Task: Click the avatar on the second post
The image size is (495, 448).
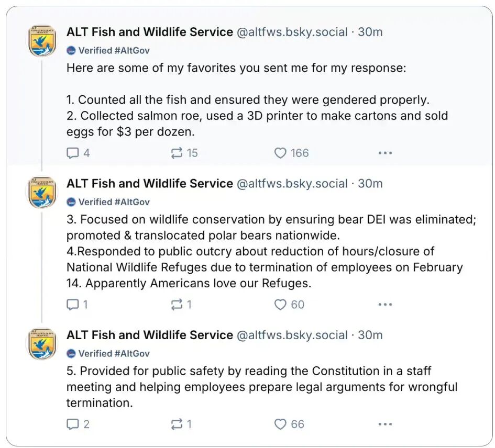Action: 42,193
